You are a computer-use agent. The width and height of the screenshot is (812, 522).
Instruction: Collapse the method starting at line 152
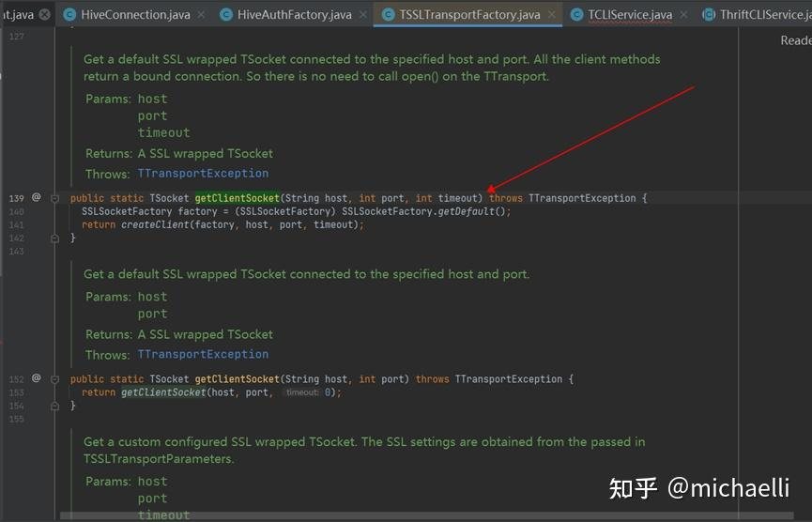[x=55, y=379]
